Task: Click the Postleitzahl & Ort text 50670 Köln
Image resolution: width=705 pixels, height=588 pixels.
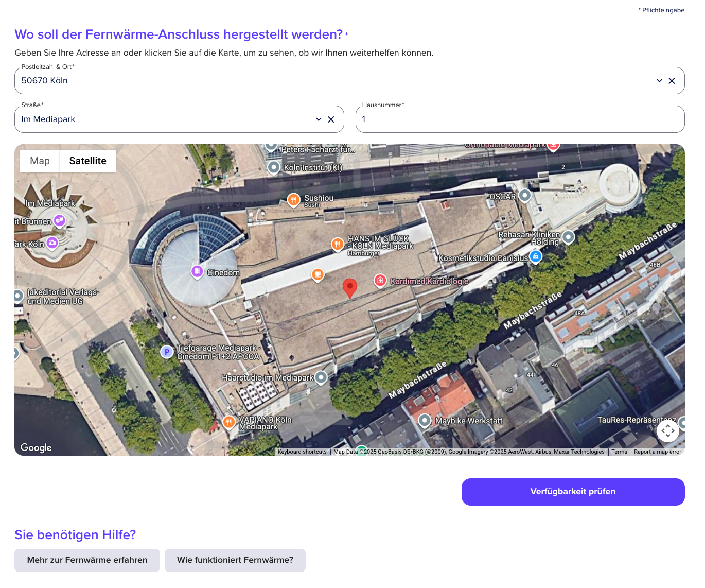Action: [x=45, y=81]
